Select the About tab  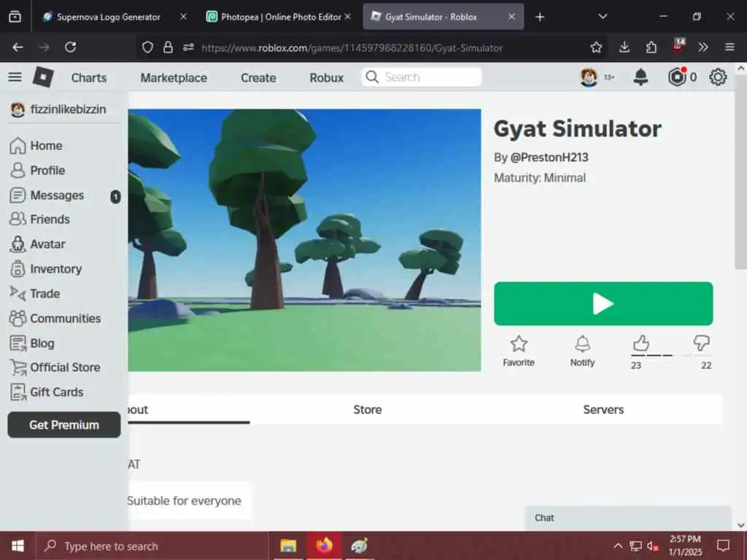(189, 410)
